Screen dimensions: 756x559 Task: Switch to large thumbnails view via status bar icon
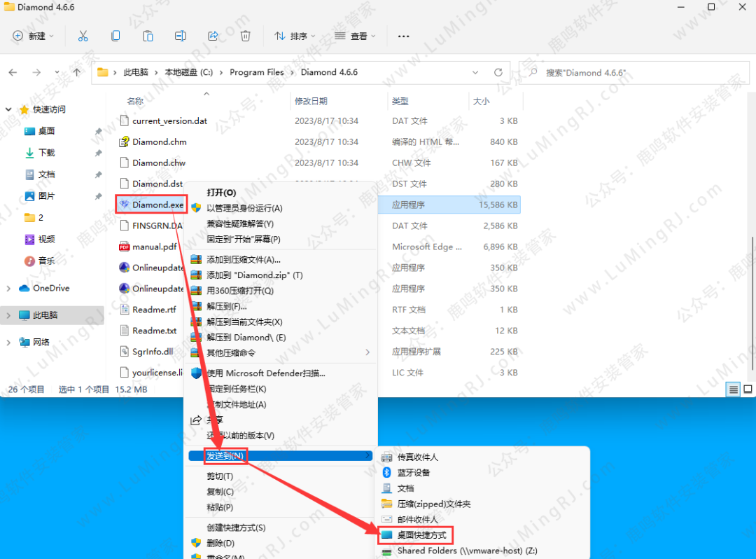746,389
